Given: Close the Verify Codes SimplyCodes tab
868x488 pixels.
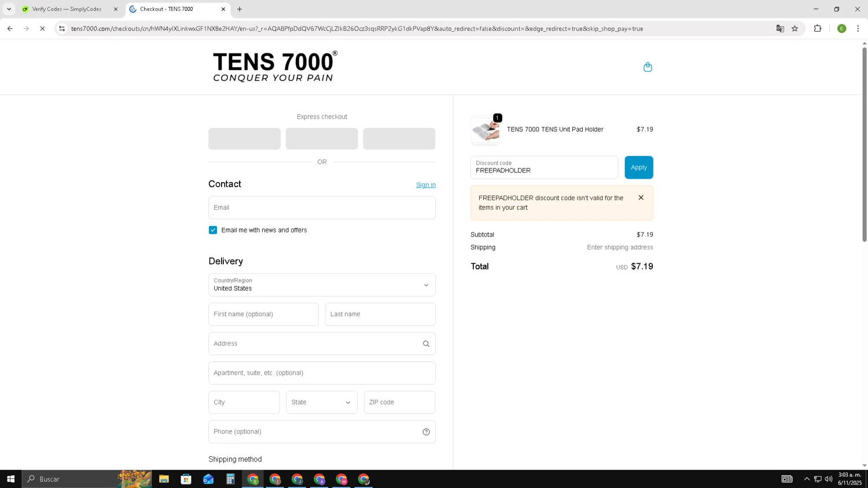Looking at the screenshot, I should point(115,9).
